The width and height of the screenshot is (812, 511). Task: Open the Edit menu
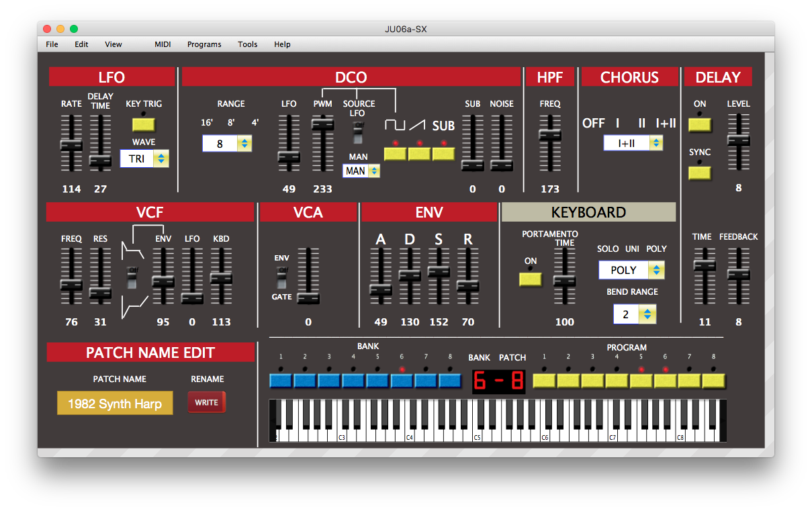point(81,44)
